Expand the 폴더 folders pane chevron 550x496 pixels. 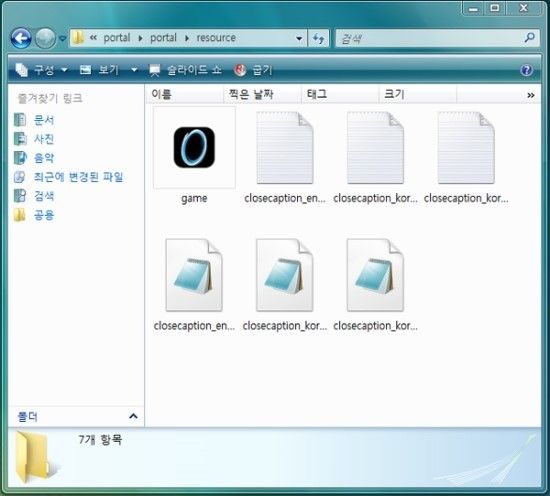tap(133, 416)
